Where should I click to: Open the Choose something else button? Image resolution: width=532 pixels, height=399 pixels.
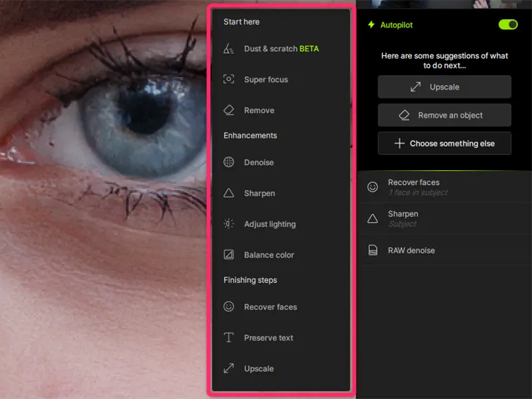(x=444, y=143)
